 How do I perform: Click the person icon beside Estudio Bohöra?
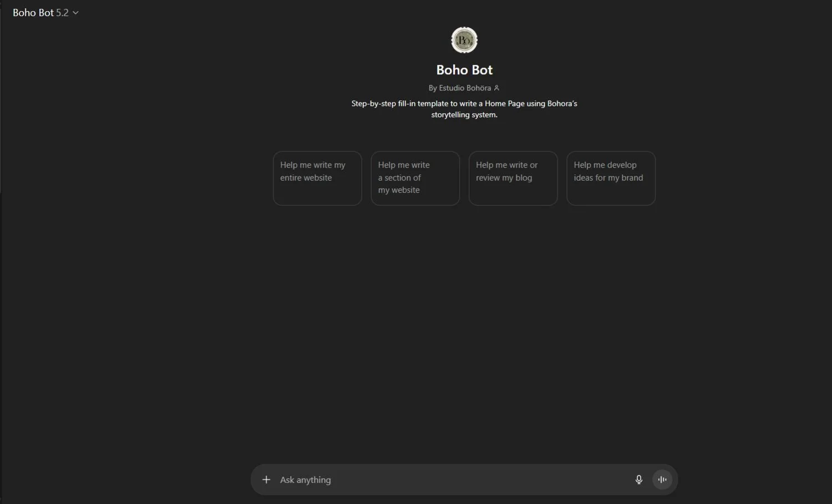(x=498, y=88)
